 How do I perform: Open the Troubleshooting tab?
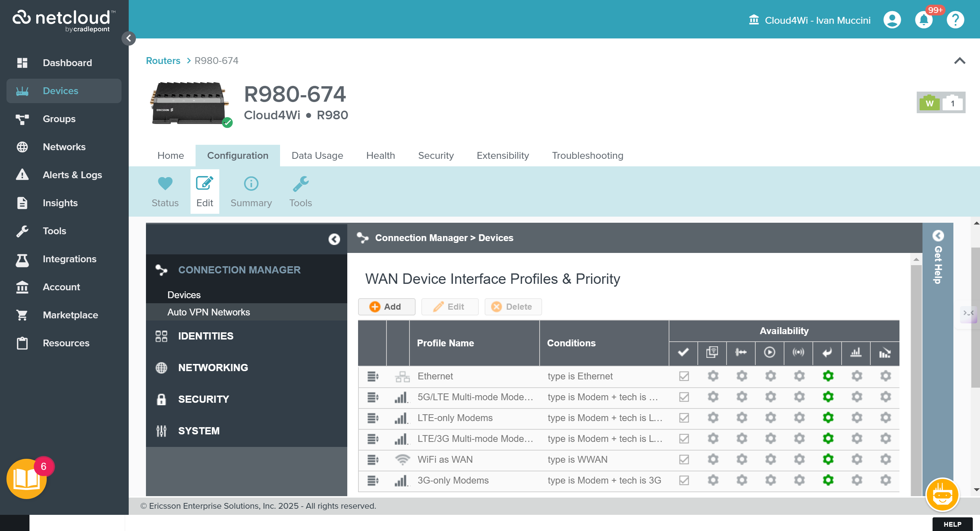[587, 156]
